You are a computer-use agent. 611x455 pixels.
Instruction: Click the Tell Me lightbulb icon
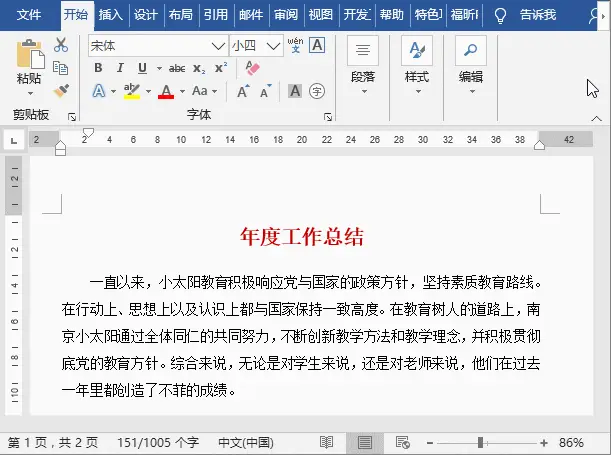500,16
